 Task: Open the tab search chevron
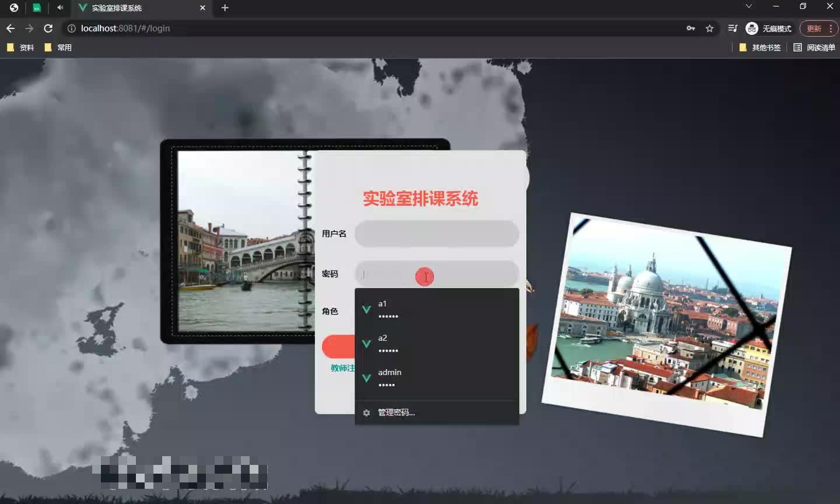tap(748, 6)
